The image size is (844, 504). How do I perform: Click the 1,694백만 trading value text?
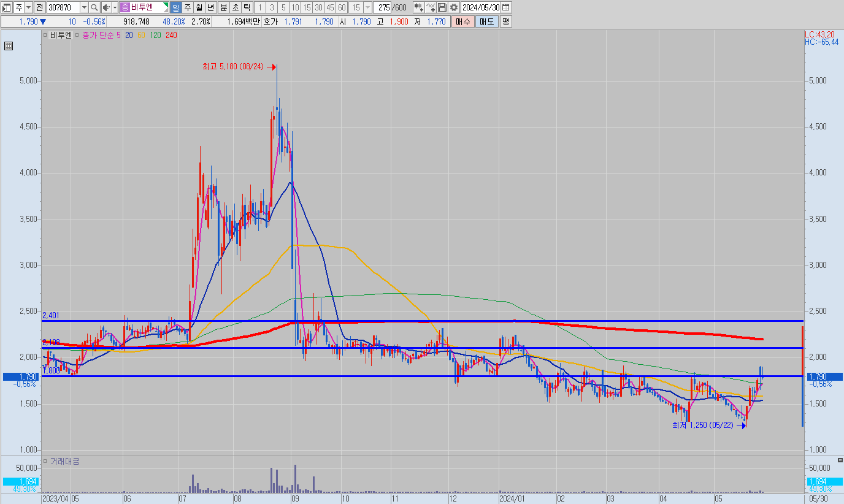pyautogui.click(x=244, y=21)
